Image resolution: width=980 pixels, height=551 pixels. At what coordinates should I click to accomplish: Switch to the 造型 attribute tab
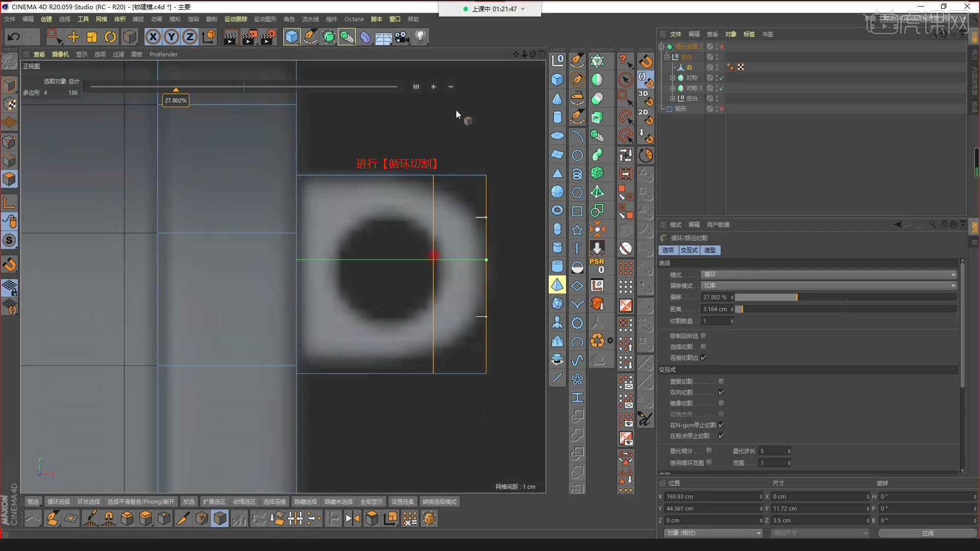(x=710, y=250)
